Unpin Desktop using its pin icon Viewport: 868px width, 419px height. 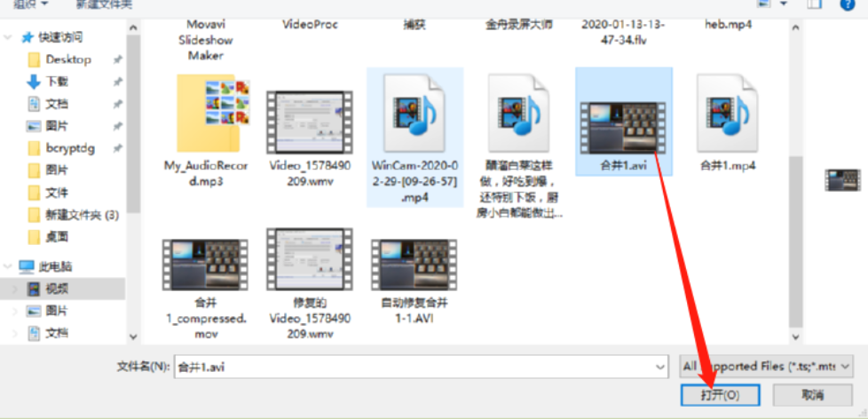117,59
